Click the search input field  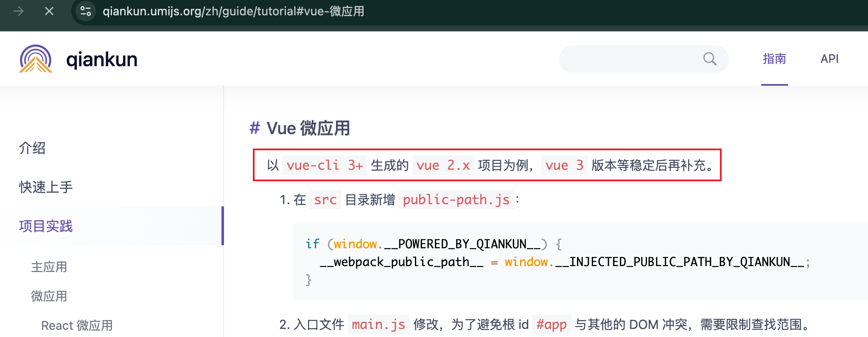(644, 59)
